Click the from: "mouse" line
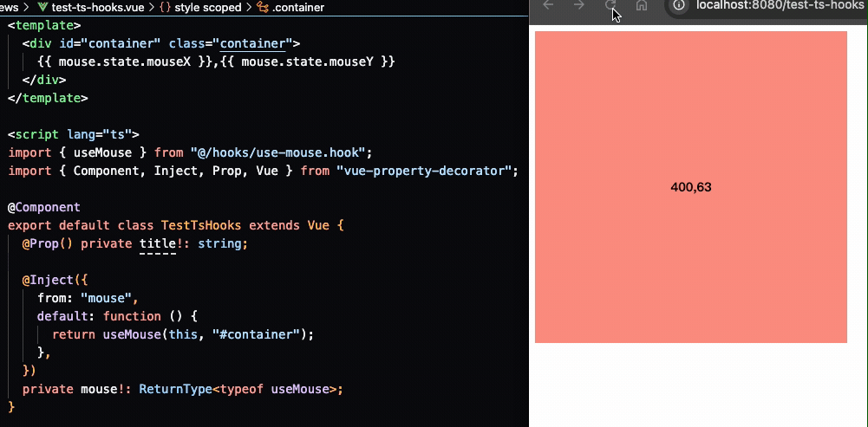The height and width of the screenshot is (427, 868). point(88,298)
